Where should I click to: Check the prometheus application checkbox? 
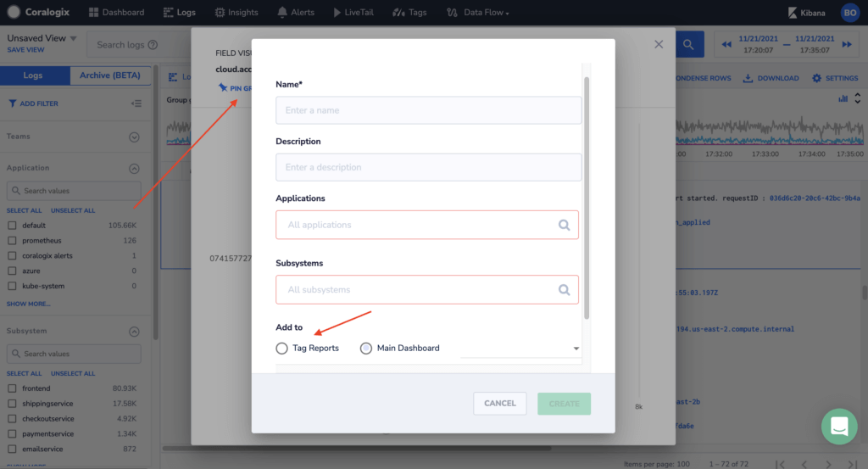12,240
